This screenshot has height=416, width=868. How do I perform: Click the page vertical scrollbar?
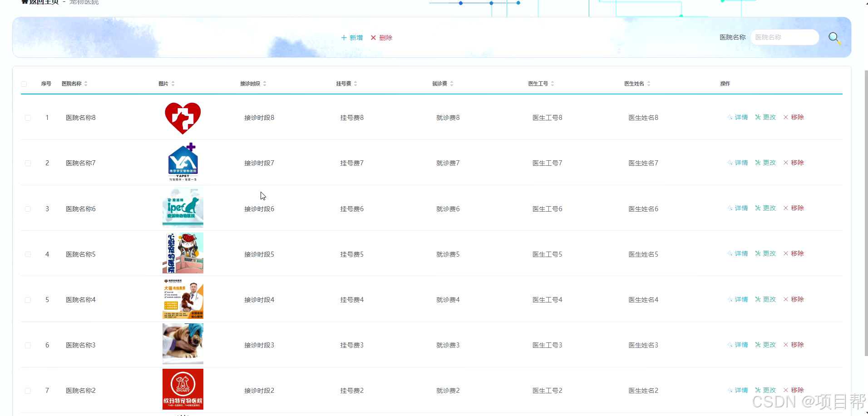coord(866,213)
